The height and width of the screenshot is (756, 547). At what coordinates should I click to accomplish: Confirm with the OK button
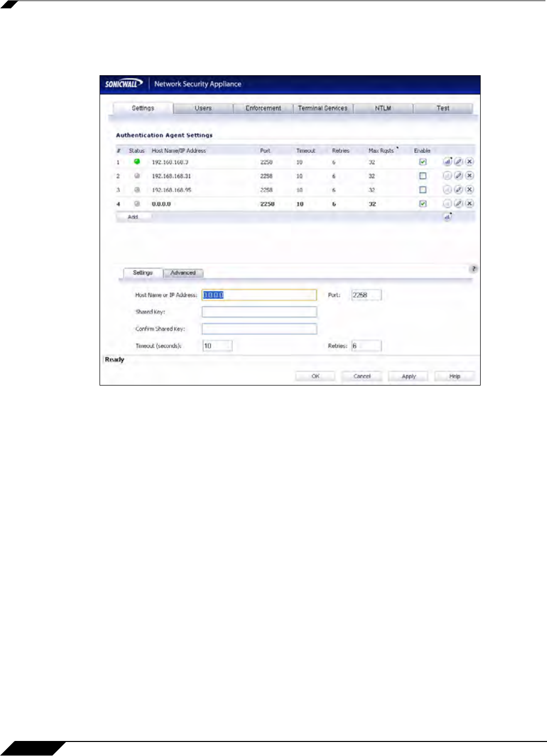pyautogui.click(x=315, y=376)
